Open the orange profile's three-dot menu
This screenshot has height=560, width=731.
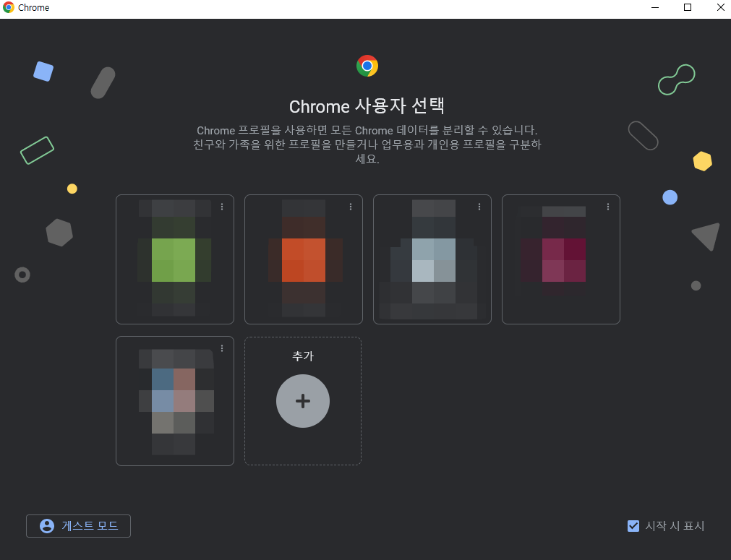tap(351, 206)
